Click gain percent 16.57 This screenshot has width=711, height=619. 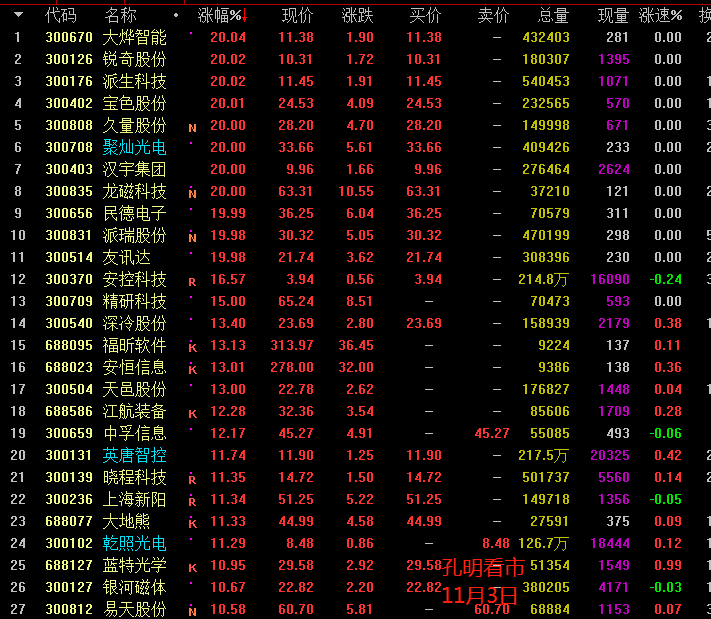pyautogui.click(x=228, y=279)
